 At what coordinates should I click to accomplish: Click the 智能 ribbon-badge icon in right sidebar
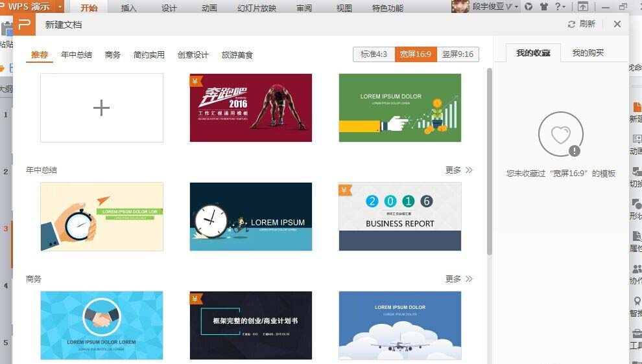tap(637, 301)
